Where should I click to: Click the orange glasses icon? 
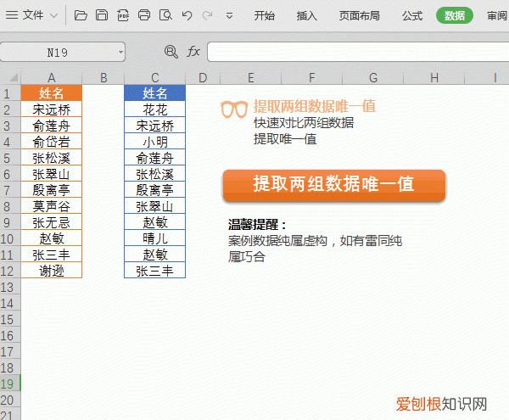234,109
